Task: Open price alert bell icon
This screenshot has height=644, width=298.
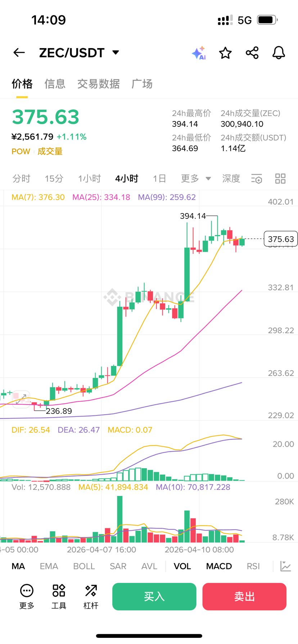Action: (279, 53)
